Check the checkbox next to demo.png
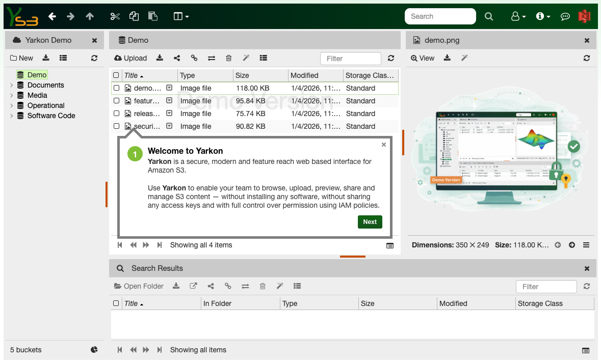The width and height of the screenshot is (601, 364). point(116,88)
